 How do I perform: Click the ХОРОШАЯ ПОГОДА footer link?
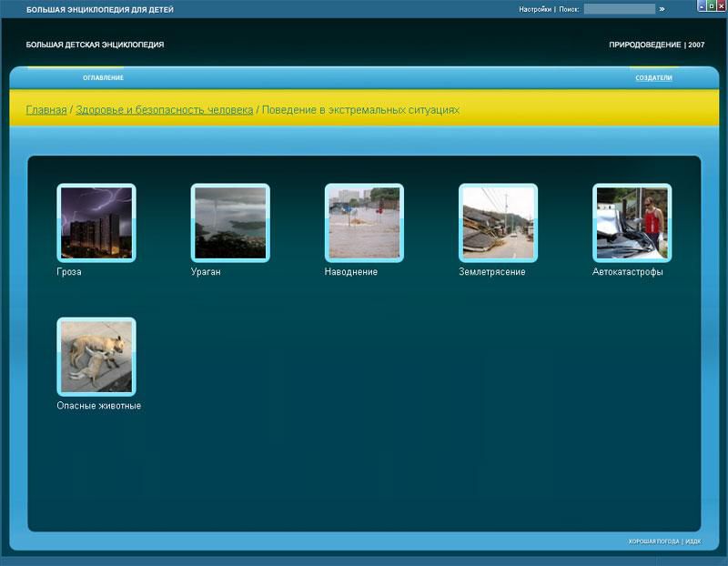point(653,541)
